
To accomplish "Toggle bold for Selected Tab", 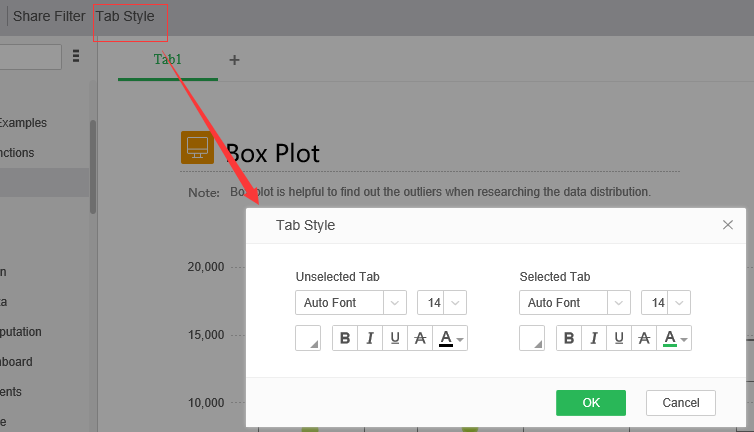I will [569, 338].
